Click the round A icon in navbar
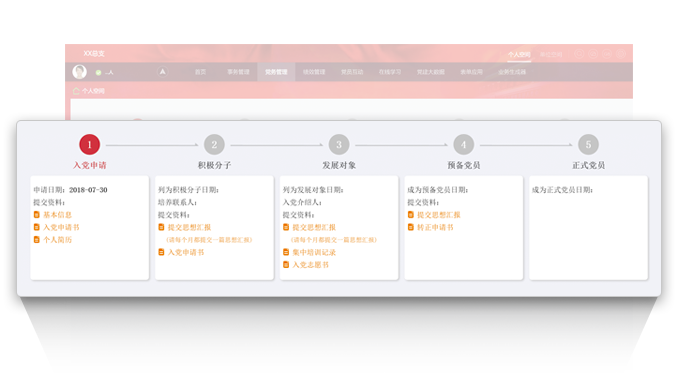Viewport: 676px width, 380px height. click(163, 72)
